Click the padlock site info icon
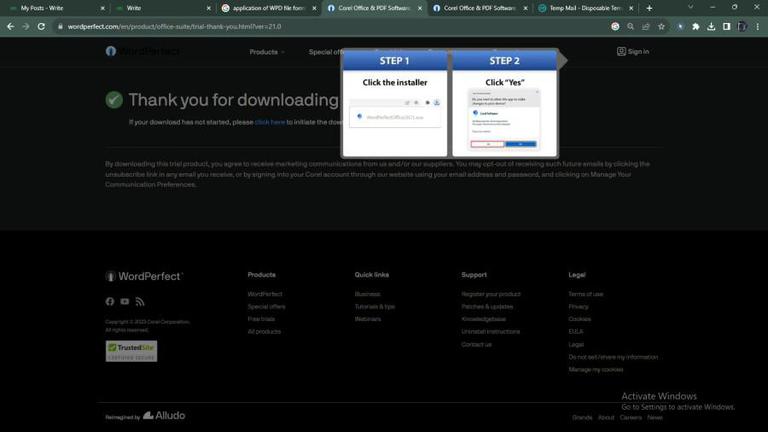The width and height of the screenshot is (768, 432). (60, 26)
